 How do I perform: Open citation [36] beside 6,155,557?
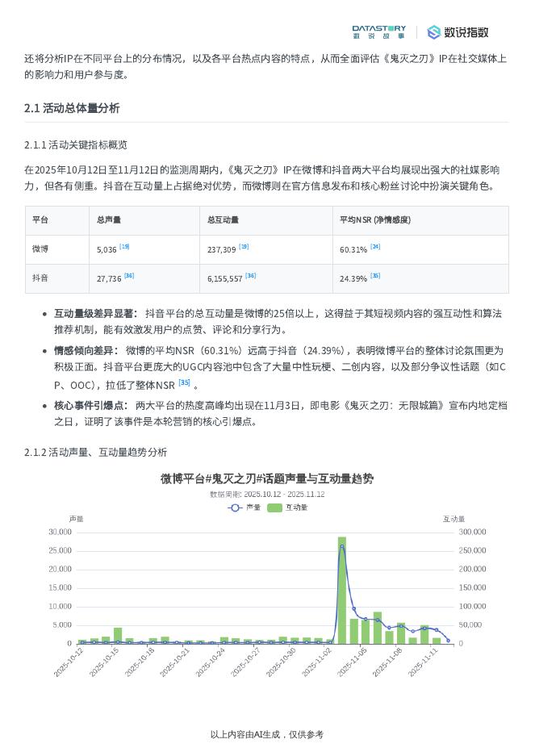click(250, 275)
